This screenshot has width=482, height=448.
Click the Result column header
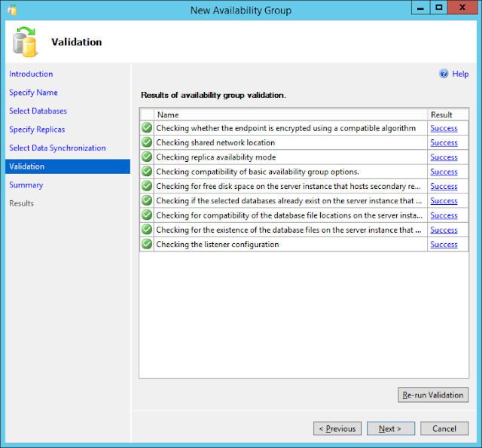(448, 115)
